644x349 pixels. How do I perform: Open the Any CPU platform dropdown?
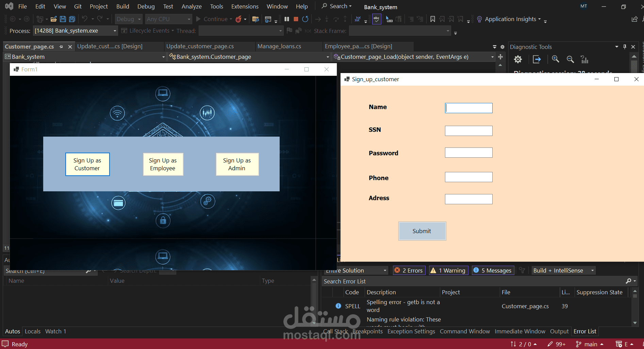pos(168,19)
